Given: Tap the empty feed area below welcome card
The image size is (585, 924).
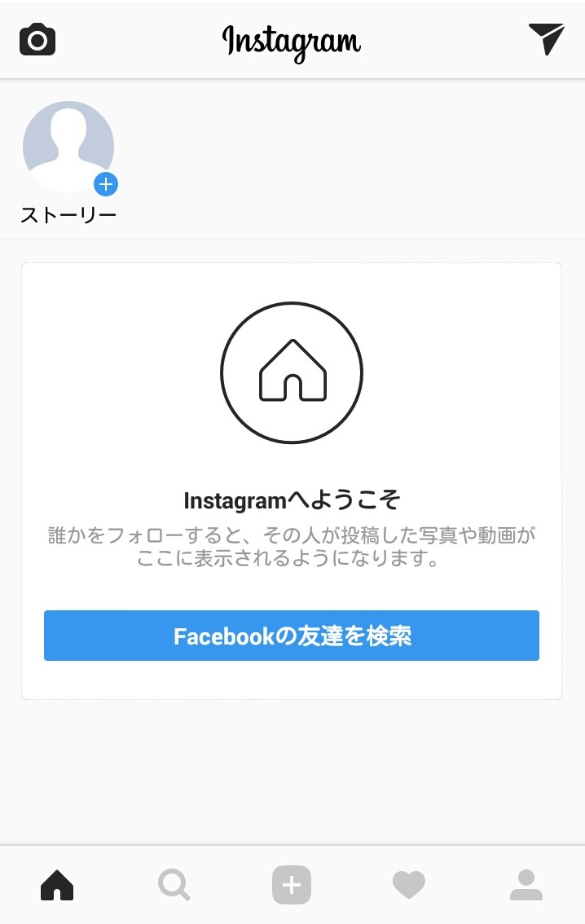Looking at the screenshot, I should pyautogui.click(x=292, y=772).
